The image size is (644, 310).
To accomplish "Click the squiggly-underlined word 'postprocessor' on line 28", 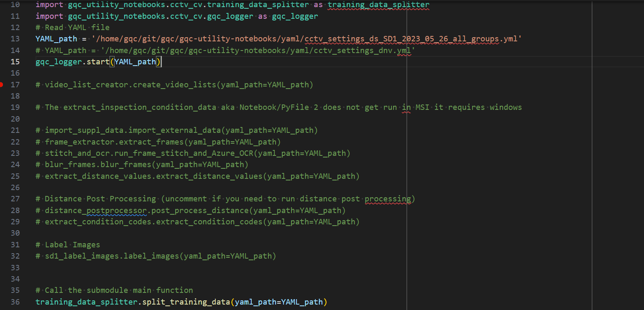I will [x=117, y=210].
